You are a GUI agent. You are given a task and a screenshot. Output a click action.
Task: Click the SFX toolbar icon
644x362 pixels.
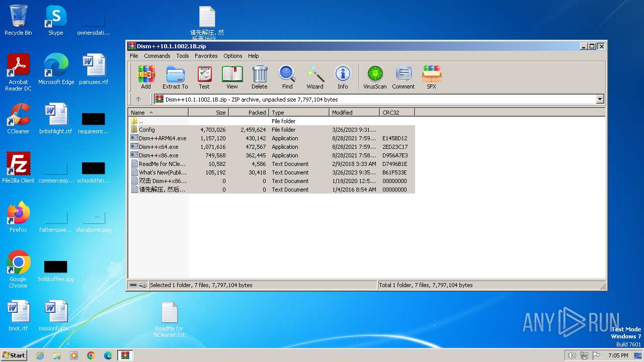point(432,77)
